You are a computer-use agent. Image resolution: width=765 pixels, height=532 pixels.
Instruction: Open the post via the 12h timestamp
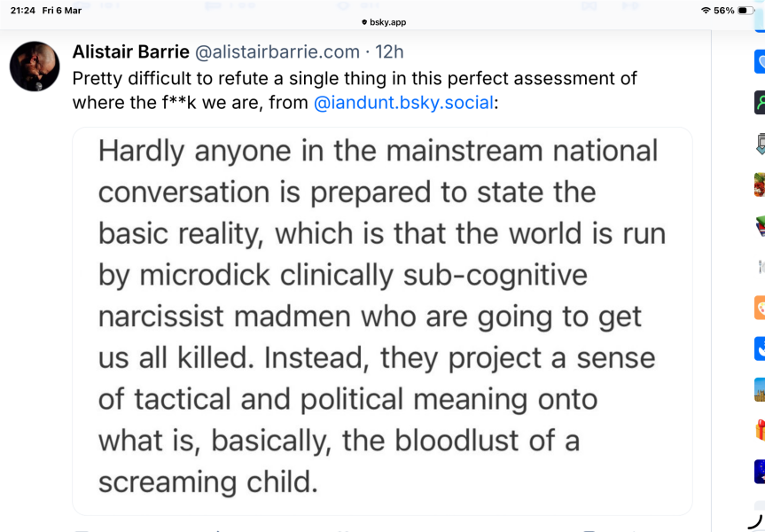pyautogui.click(x=389, y=51)
